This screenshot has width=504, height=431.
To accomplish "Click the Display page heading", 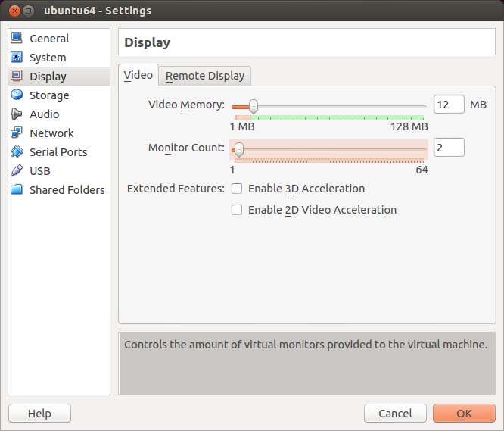I will point(148,42).
